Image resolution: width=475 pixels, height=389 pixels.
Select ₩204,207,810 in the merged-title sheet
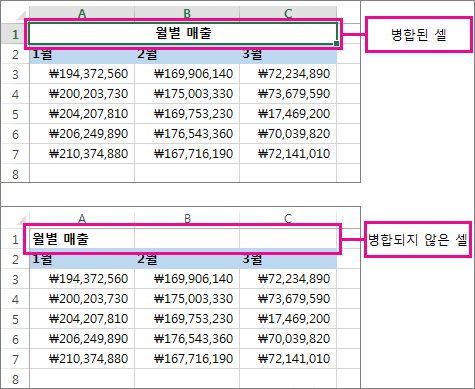coord(82,114)
